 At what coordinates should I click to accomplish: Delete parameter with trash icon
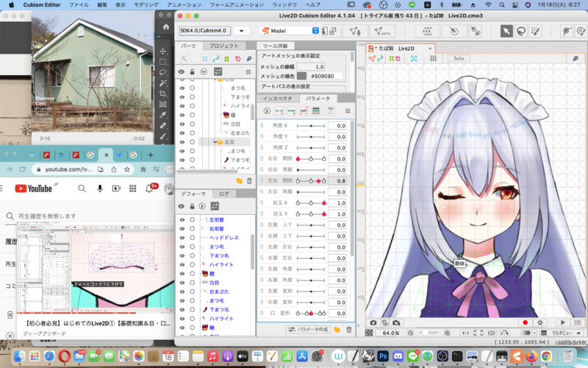pos(348,329)
